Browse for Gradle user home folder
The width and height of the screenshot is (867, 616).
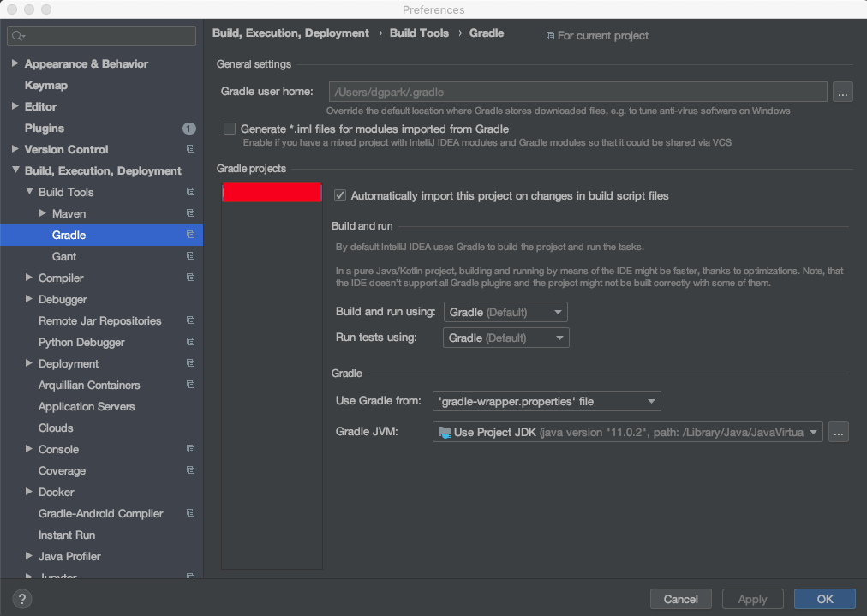coord(843,92)
